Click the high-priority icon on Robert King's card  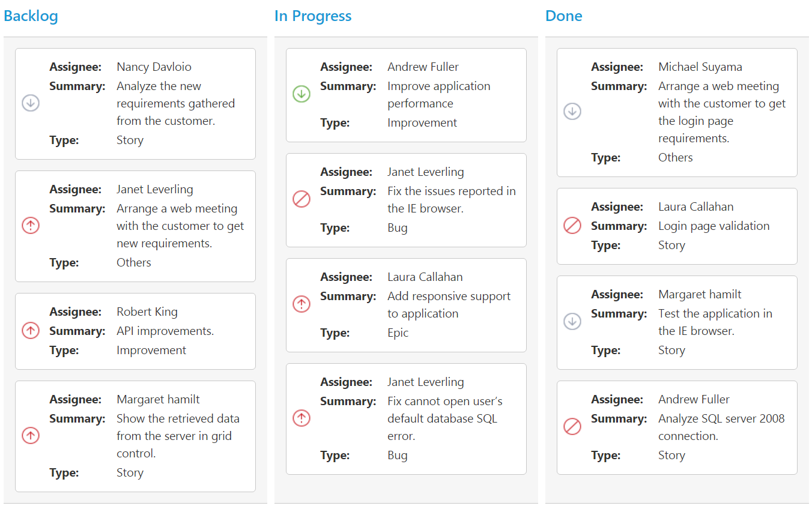coord(31,331)
